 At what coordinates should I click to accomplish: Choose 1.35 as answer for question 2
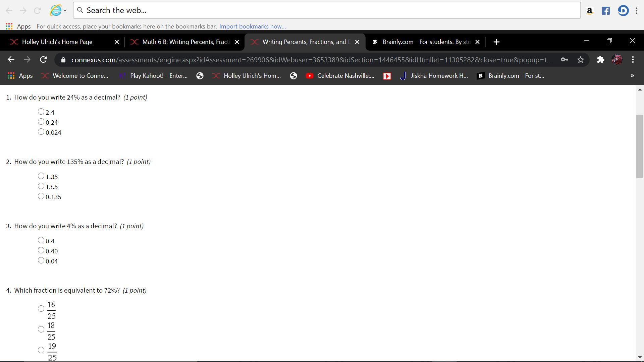click(x=41, y=176)
